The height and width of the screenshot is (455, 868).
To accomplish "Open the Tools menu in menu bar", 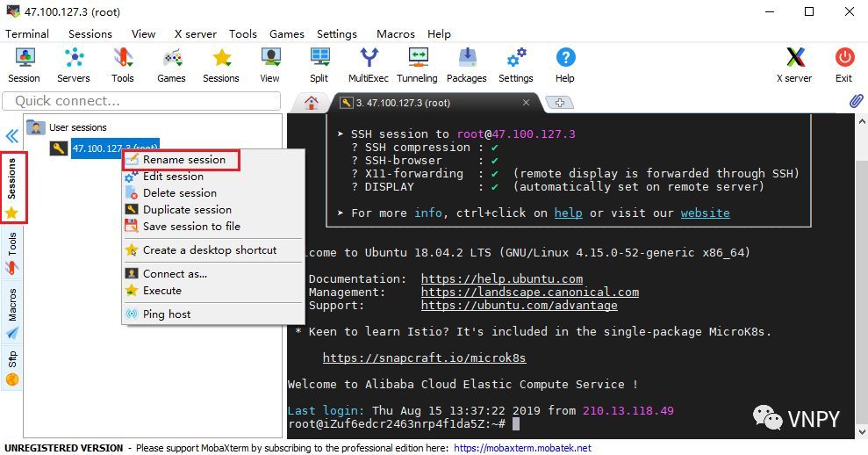I will point(243,33).
